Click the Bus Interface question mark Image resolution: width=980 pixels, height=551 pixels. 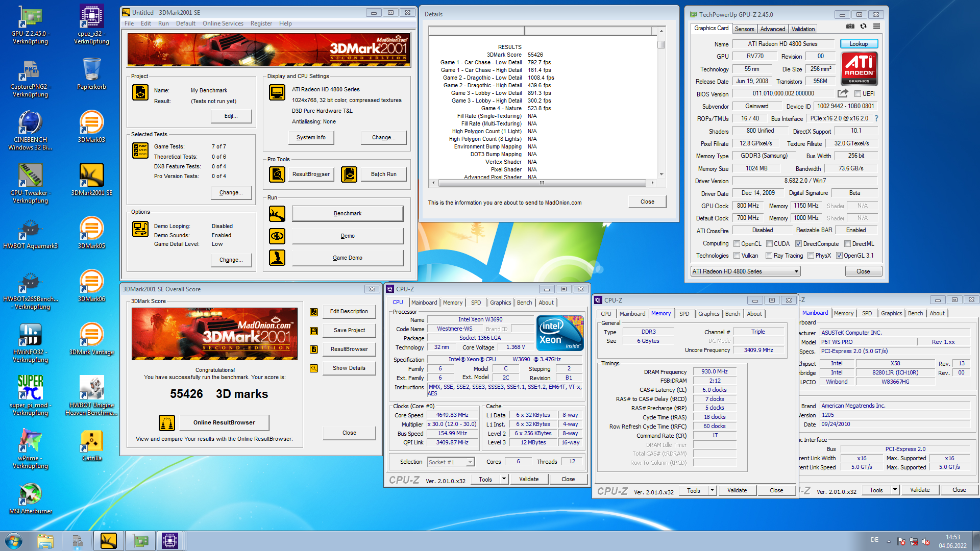click(876, 118)
